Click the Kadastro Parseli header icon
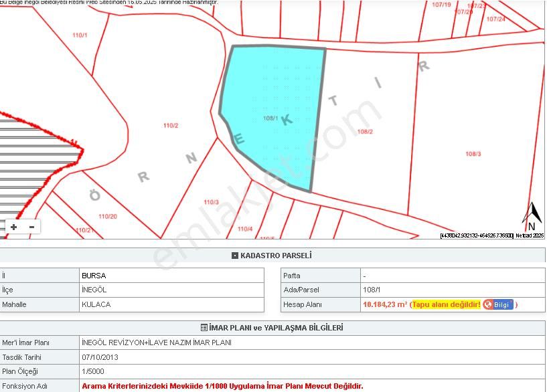Image resolution: width=547 pixels, height=392 pixels. [234, 256]
